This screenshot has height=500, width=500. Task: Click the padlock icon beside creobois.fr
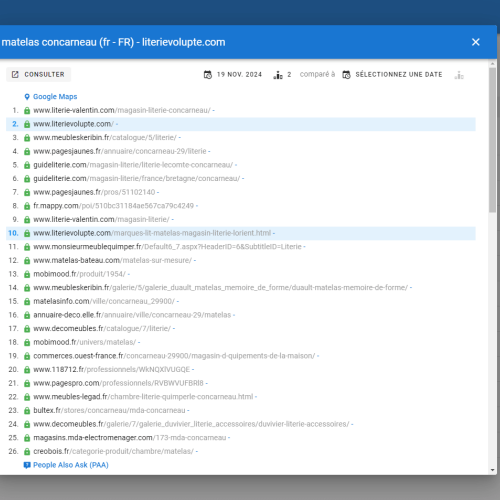[x=27, y=452]
